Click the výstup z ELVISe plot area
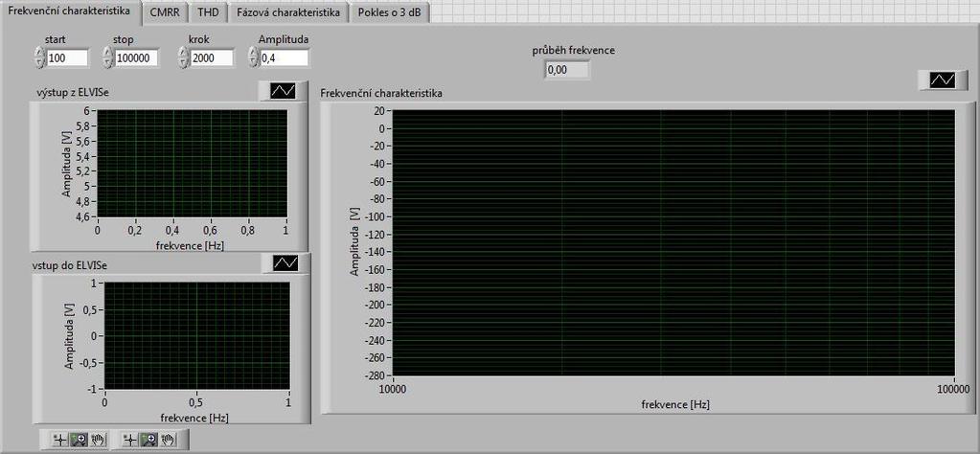Screen dimensions: 980x454 [193, 164]
